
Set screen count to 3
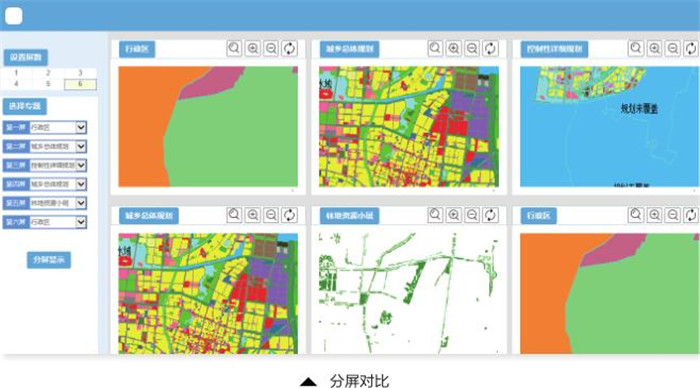point(80,73)
